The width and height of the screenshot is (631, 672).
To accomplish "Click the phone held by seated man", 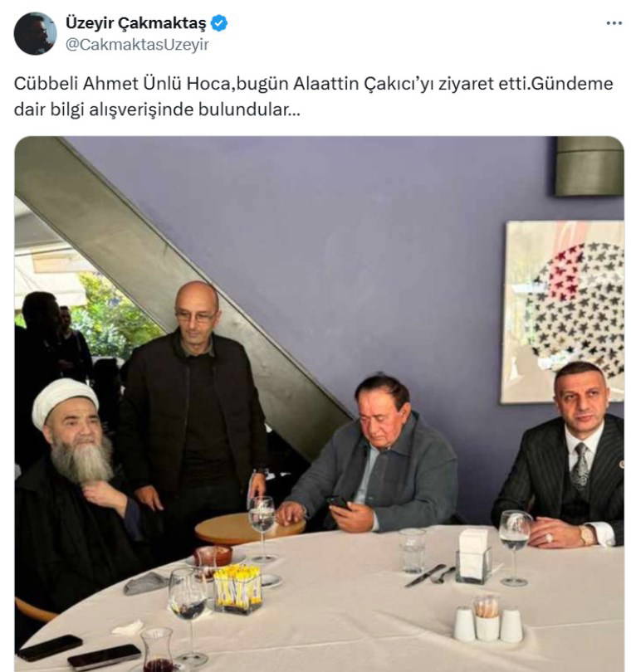I will click(x=339, y=502).
